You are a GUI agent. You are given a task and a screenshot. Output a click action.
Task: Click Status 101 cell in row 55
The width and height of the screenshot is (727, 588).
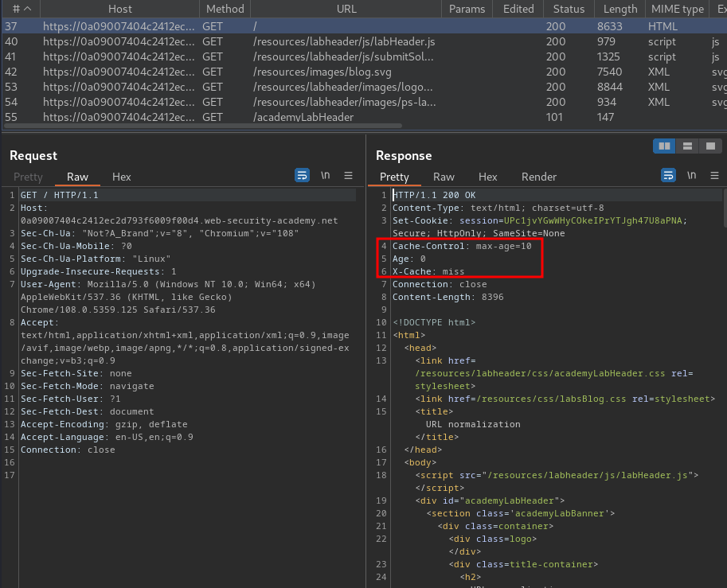[554, 117]
